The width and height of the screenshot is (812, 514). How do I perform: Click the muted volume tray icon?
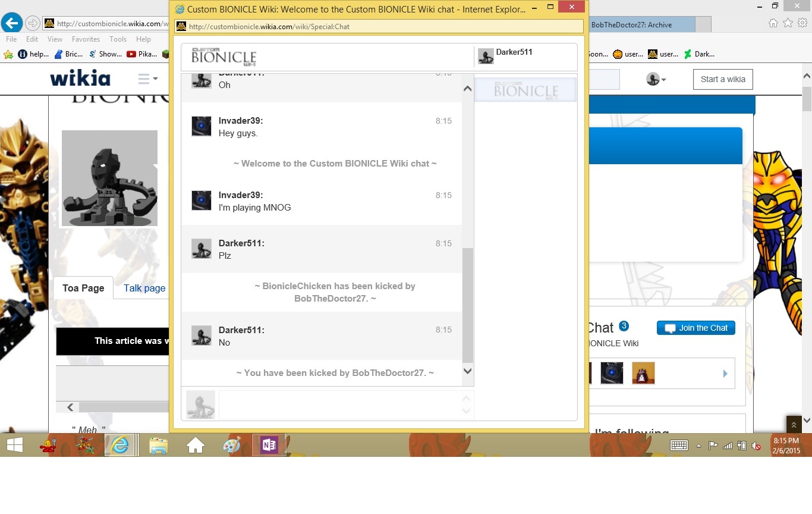click(756, 446)
